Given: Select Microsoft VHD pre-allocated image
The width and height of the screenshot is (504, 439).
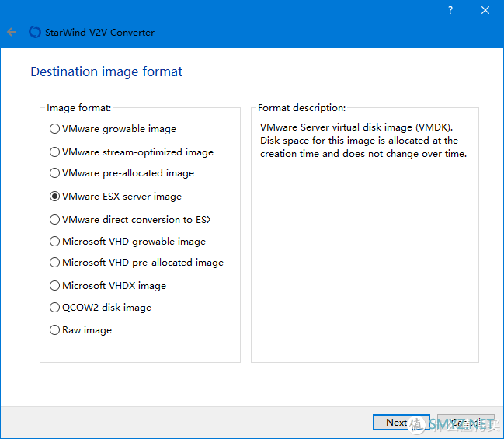Looking at the screenshot, I should [x=54, y=263].
